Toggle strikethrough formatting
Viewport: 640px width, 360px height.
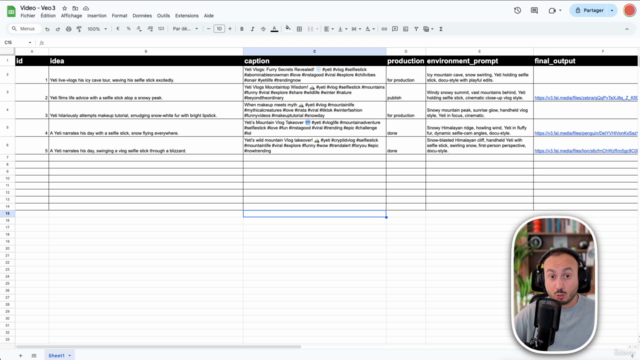263,29
